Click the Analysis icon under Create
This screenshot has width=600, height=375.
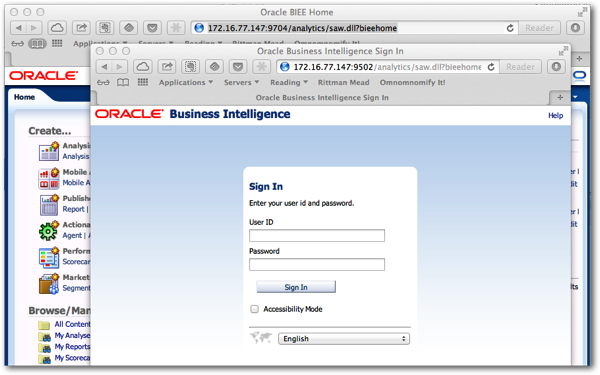[x=49, y=151]
